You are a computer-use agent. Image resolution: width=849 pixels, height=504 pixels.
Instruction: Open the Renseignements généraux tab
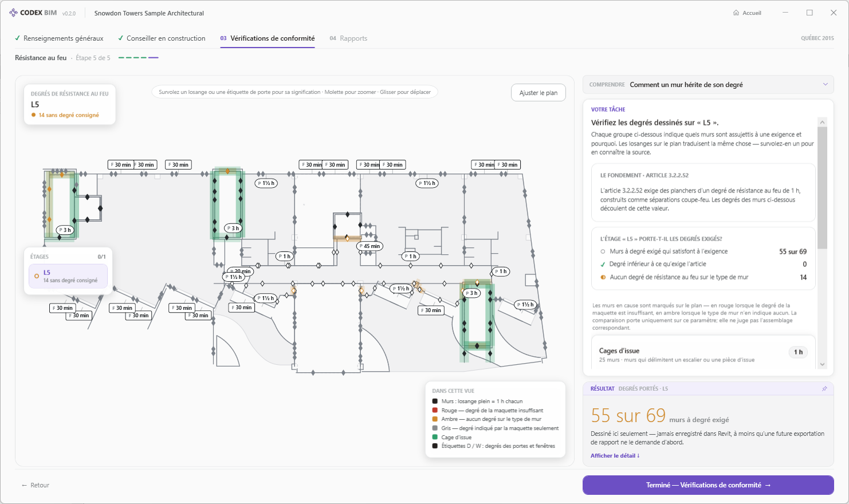(59, 38)
